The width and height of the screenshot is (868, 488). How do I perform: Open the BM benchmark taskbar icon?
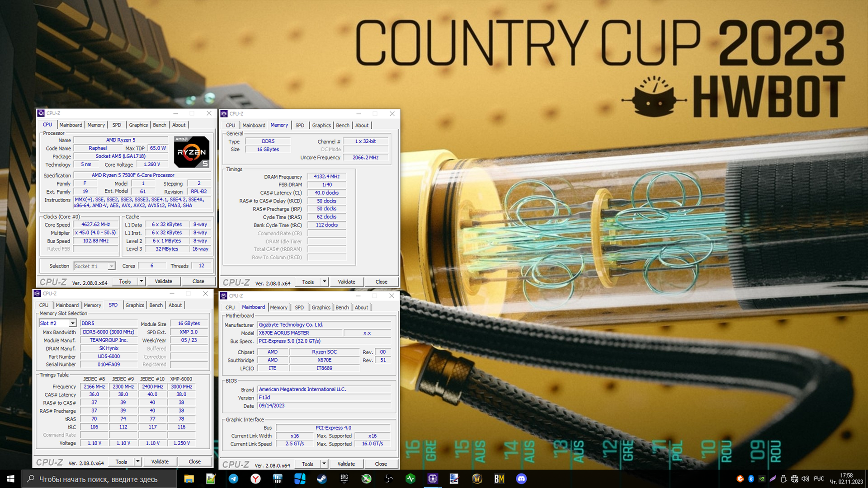[499, 479]
